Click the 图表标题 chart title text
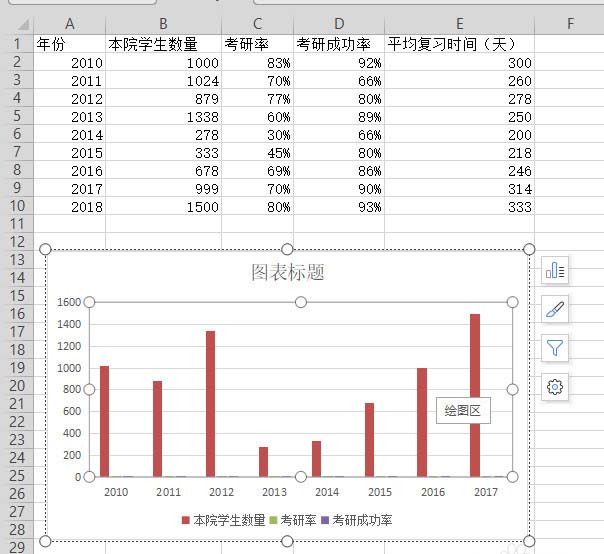Screen dimensions: 604x554 click(x=287, y=273)
